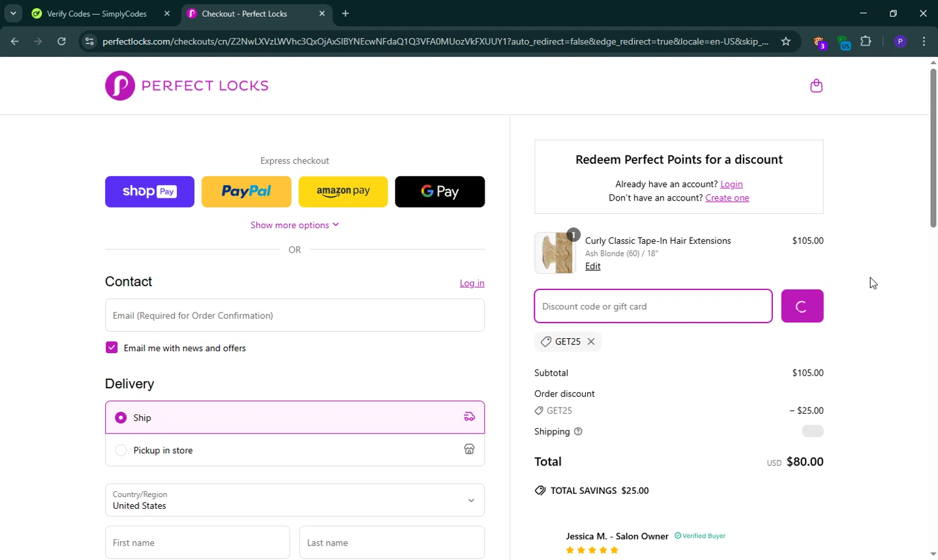Click the Ash Blonde (60) / 18" variant text
This screenshot has height=560, width=938.
click(622, 253)
